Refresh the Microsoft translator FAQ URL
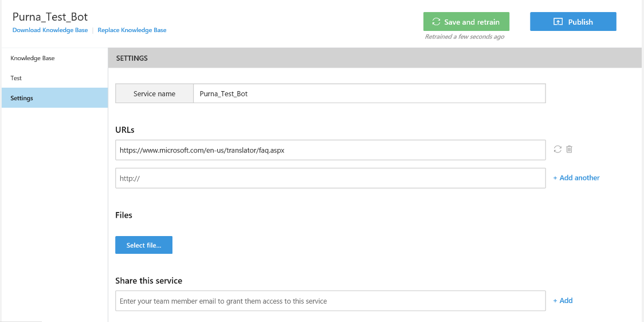 [x=557, y=150]
